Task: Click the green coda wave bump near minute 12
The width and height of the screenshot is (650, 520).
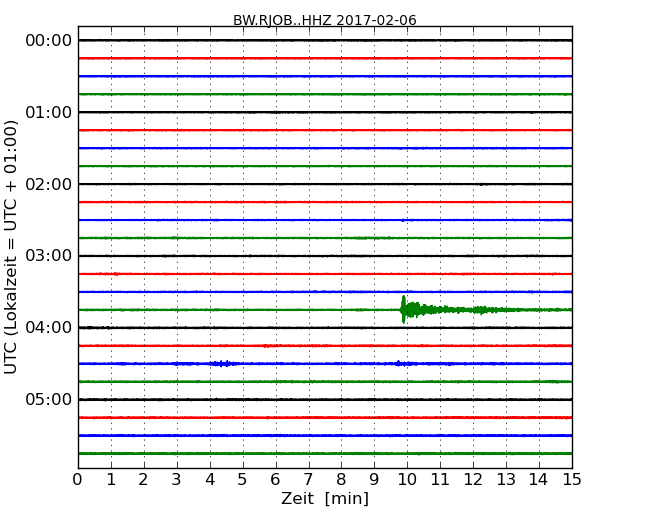Action: click(481, 310)
